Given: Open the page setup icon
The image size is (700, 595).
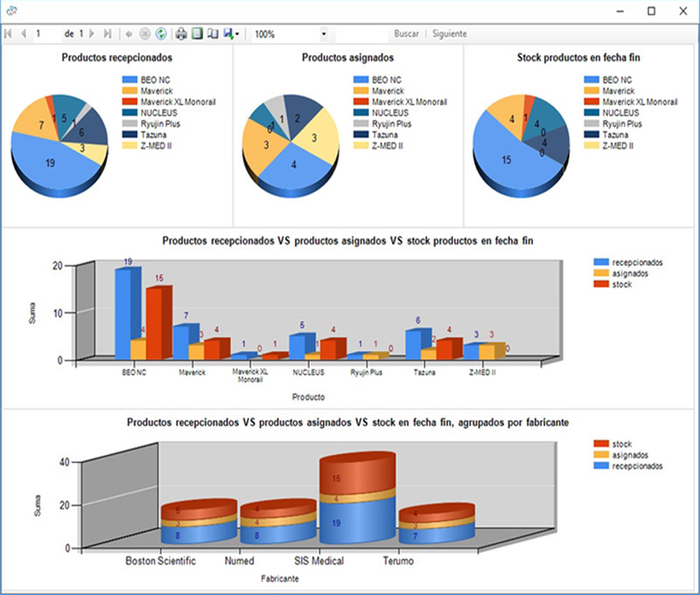Looking at the screenshot, I should point(212,34).
